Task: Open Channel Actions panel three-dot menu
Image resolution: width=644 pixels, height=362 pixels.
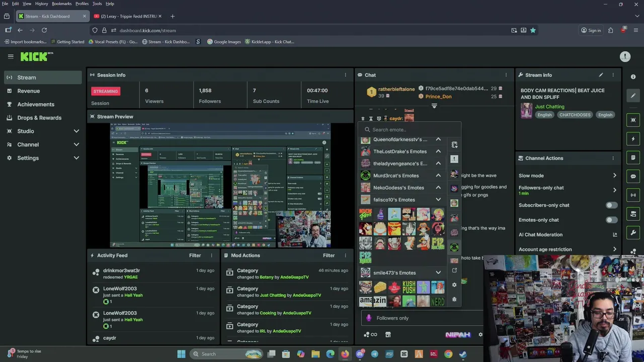Action: coord(613,158)
